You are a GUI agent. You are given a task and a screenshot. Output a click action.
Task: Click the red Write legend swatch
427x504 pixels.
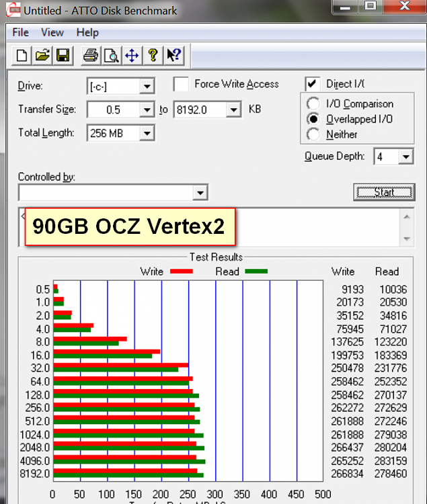click(x=182, y=271)
